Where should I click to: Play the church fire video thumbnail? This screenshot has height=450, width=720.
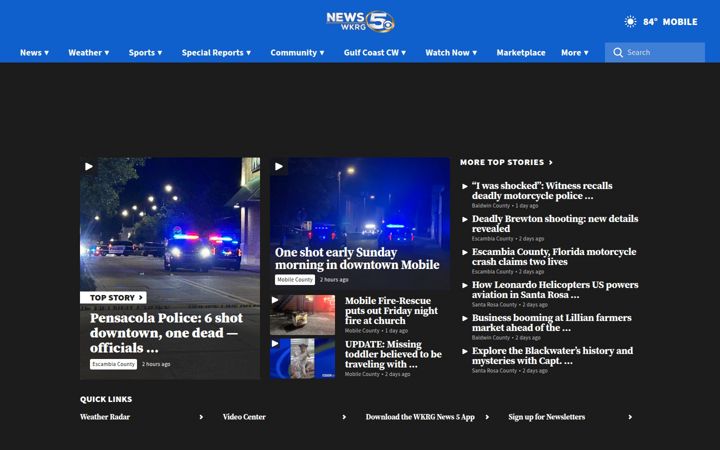click(275, 300)
